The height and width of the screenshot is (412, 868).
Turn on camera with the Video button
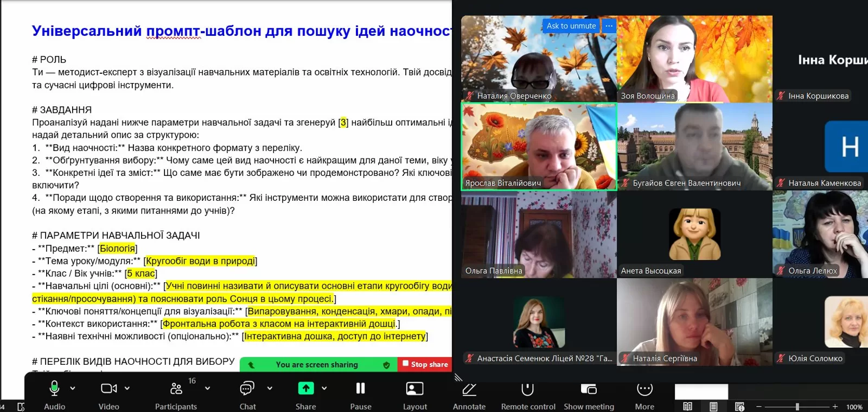pos(108,394)
